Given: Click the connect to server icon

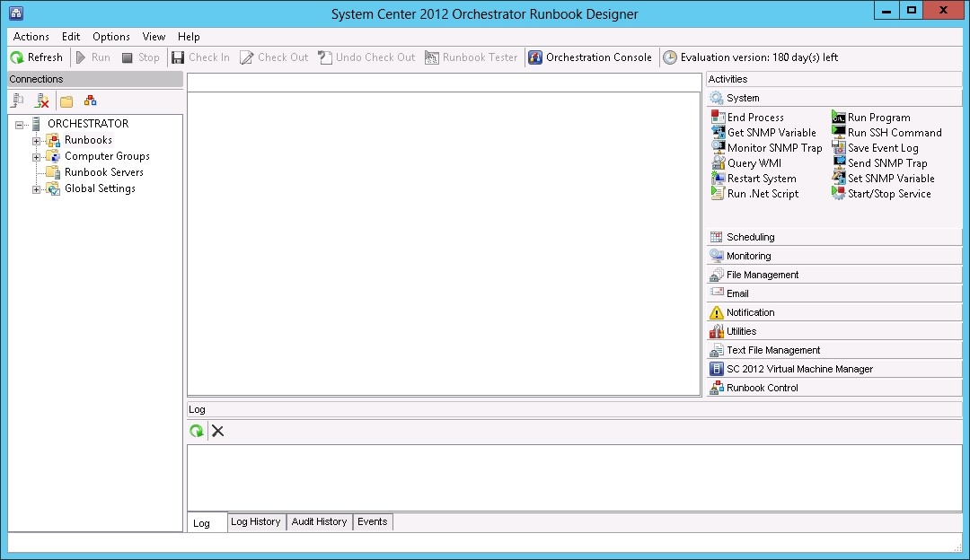Looking at the screenshot, I should [18, 101].
